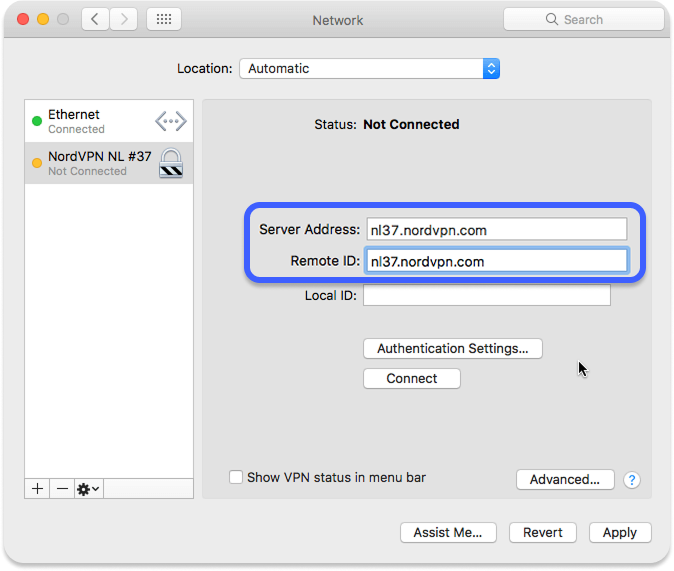Click the help question mark icon

click(631, 480)
